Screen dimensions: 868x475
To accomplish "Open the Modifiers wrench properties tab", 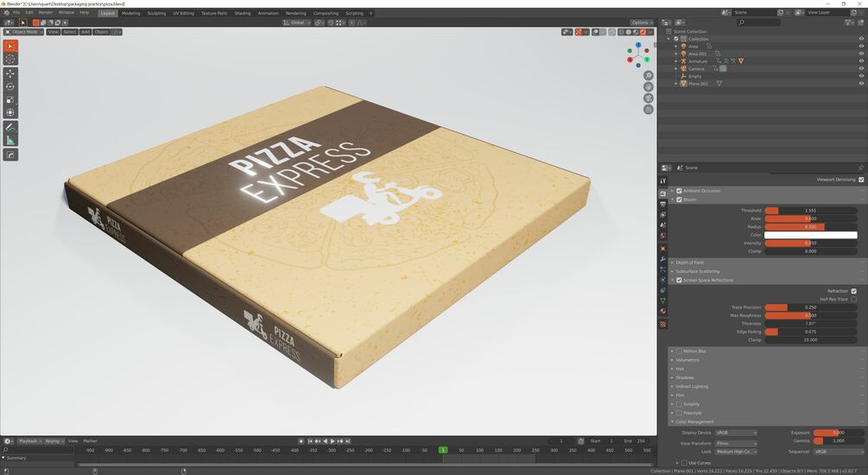I will pyautogui.click(x=662, y=259).
